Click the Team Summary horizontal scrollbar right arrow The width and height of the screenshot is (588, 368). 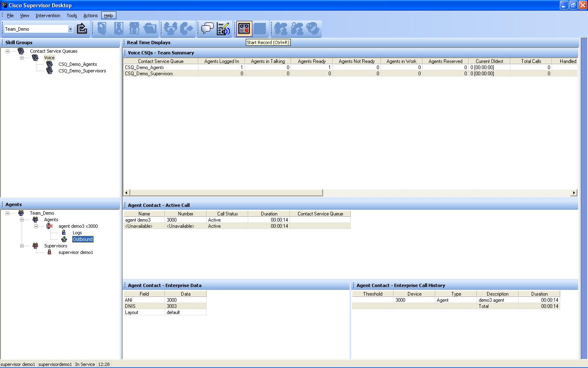tap(574, 193)
